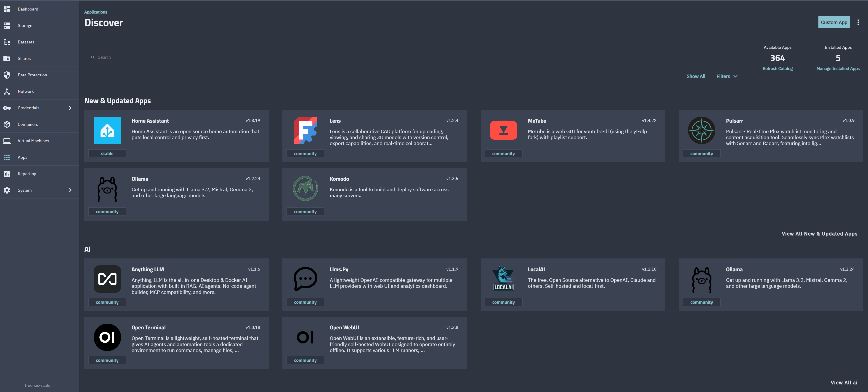Click the Home Assistant app icon
Image resolution: width=868 pixels, height=392 pixels.
pos(107,130)
